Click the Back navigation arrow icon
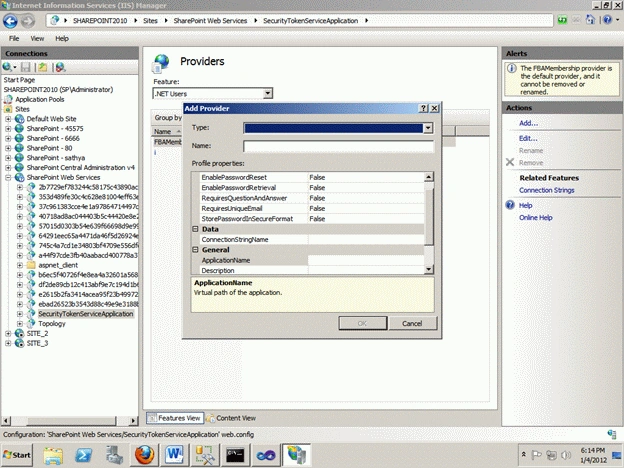This screenshot has height=468, width=624. 10,21
